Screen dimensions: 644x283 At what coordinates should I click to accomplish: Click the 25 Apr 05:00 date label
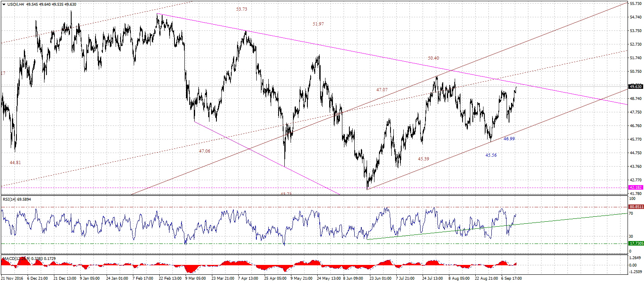pyautogui.click(x=276, y=278)
